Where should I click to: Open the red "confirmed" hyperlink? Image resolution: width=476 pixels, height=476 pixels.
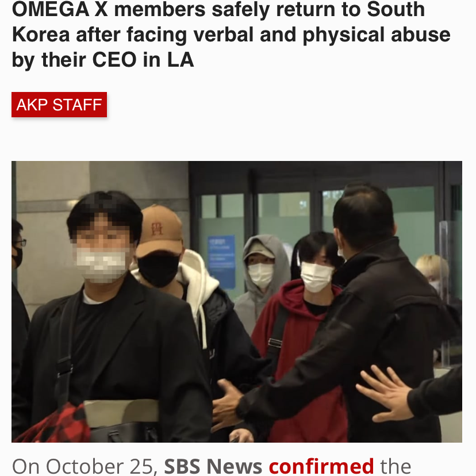click(321, 466)
